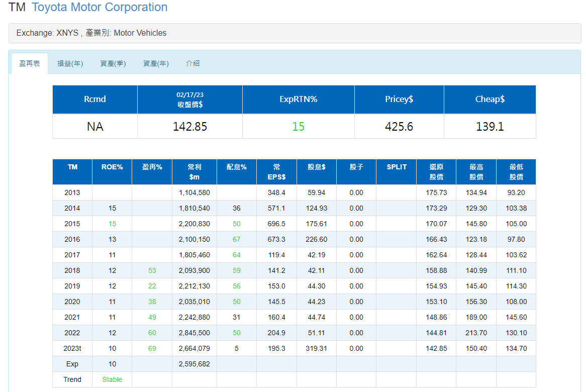Select dividend value 226.60 in 2016 row
The width and height of the screenshot is (586, 392).
317,240
